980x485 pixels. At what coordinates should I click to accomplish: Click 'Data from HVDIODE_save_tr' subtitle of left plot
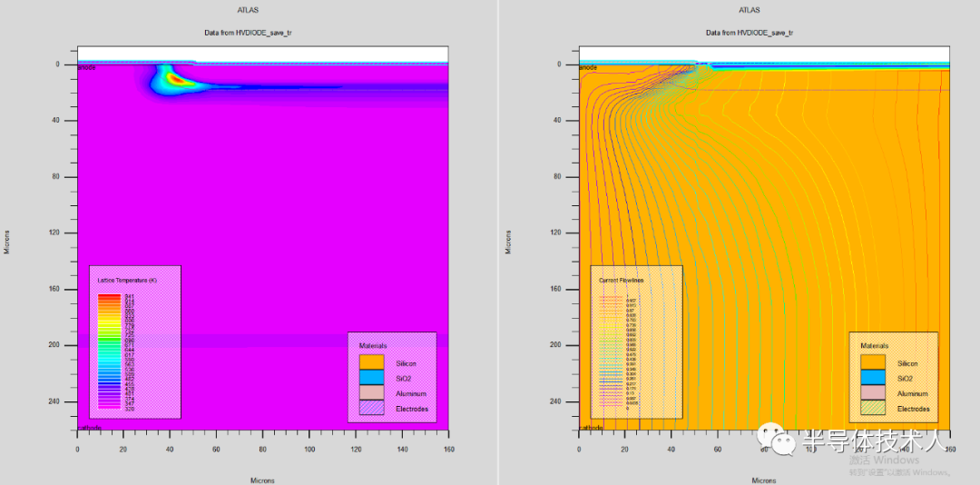[248, 32]
